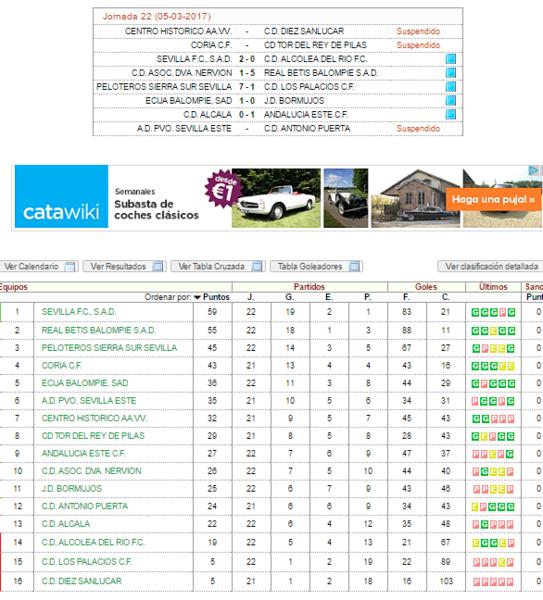Viewport: 543px width, 600px height.
Task: Open ECIJA BALOMPIE, SAD in standings
Action: coord(85,383)
